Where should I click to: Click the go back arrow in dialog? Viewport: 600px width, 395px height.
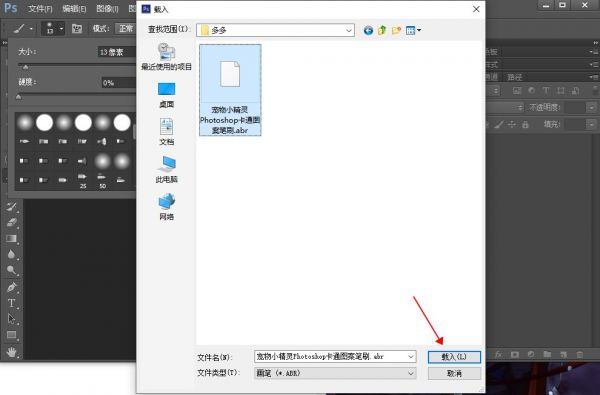(x=368, y=30)
